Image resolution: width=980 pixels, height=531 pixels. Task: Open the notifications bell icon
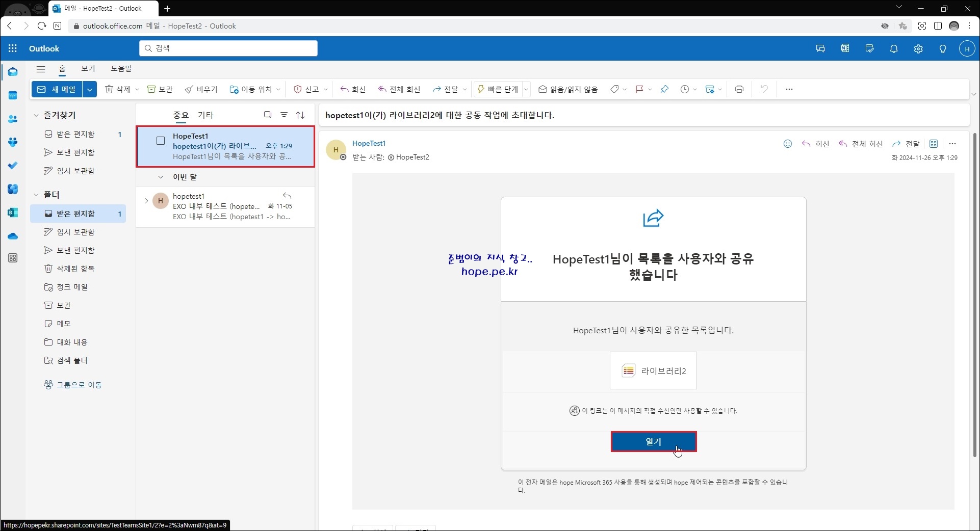tap(894, 49)
